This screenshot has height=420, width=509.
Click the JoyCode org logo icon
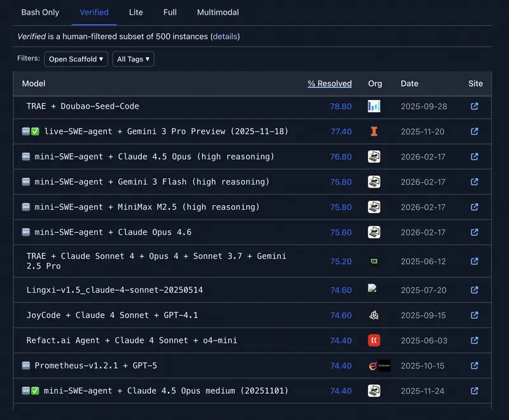(x=374, y=315)
